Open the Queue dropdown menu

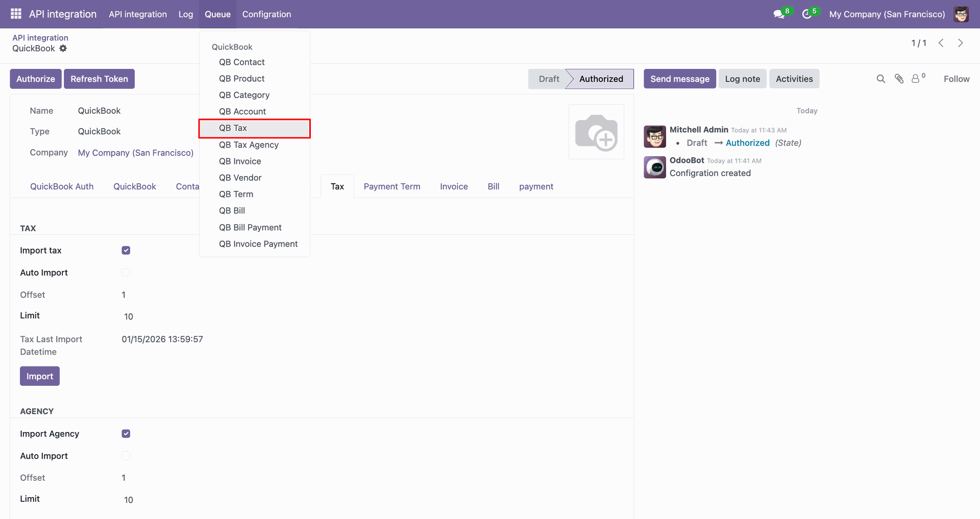(217, 14)
